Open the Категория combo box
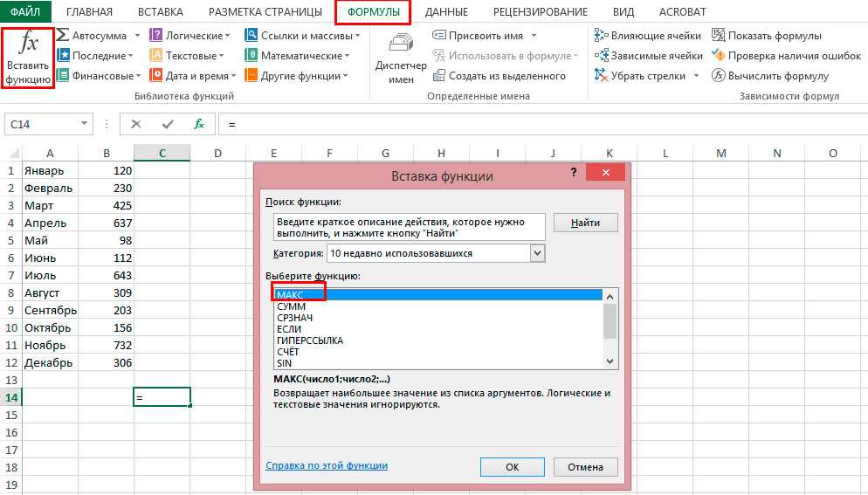This screenshot has width=868, height=495. click(x=537, y=253)
